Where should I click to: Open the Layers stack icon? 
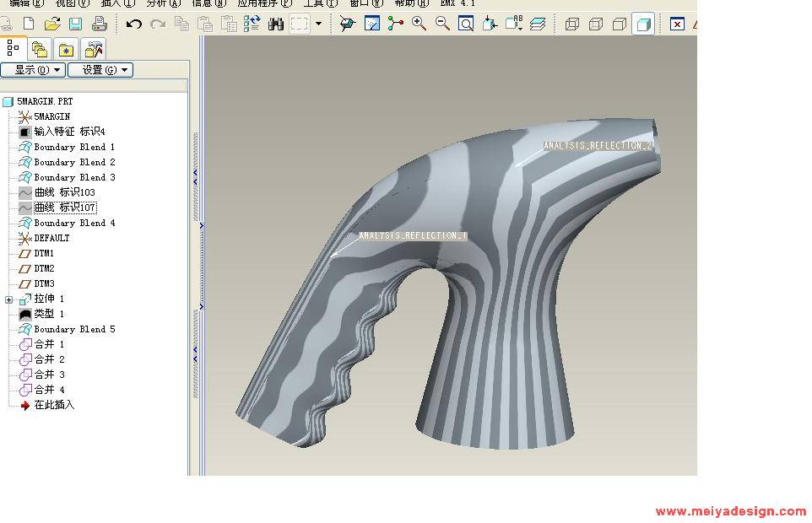pos(538,24)
